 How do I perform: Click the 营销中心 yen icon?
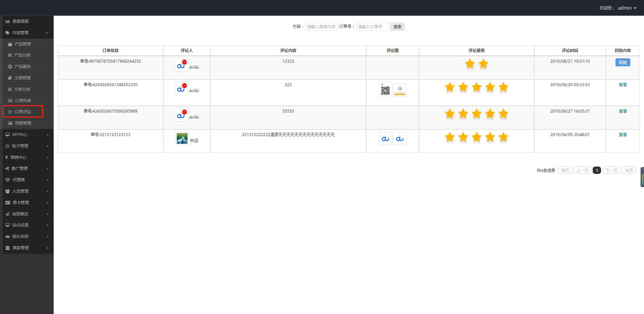pyautogui.click(x=6, y=157)
